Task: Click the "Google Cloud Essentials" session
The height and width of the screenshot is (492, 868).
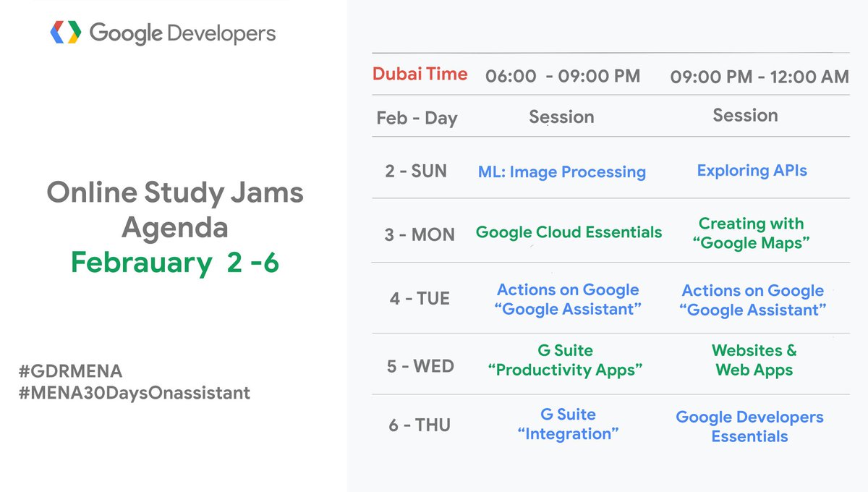Action: coord(569,232)
